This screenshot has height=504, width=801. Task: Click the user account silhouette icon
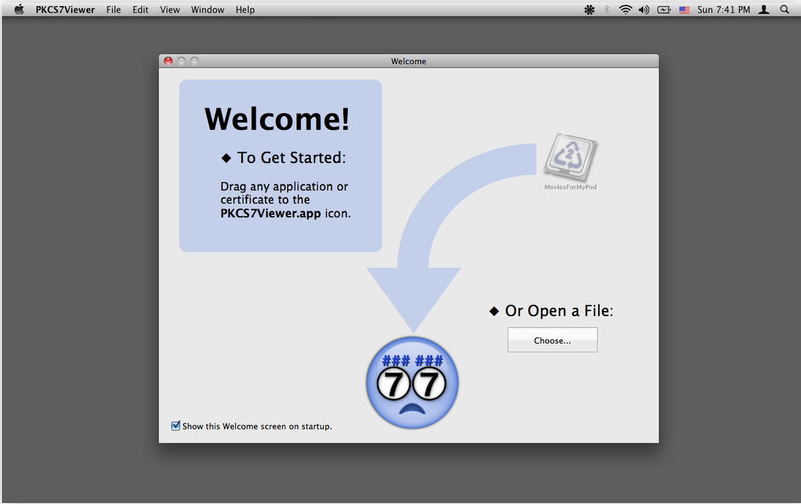click(x=764, y=10)
